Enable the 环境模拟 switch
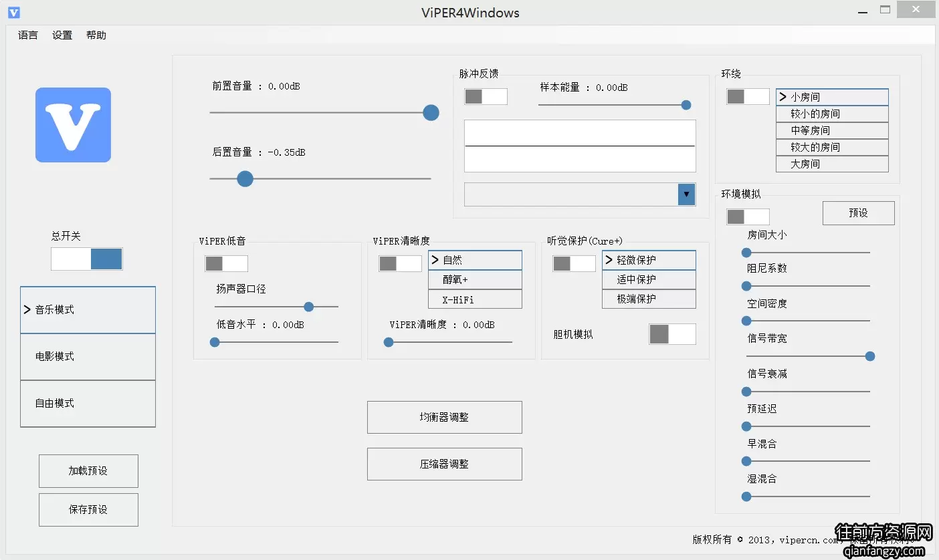 [748, 217]
